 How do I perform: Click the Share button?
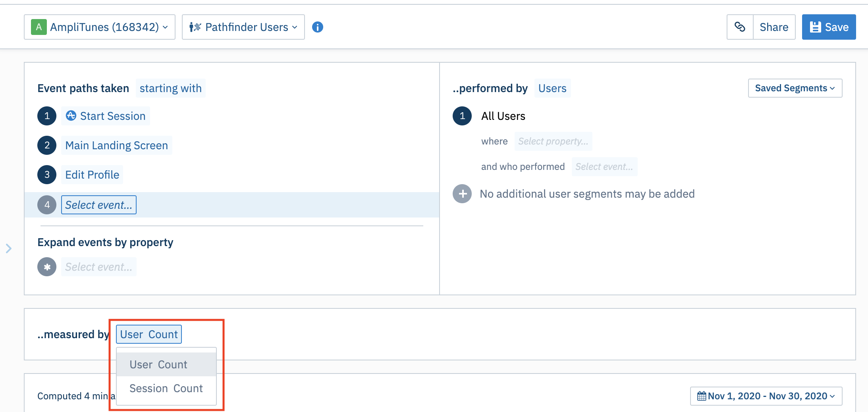point(774,27)
